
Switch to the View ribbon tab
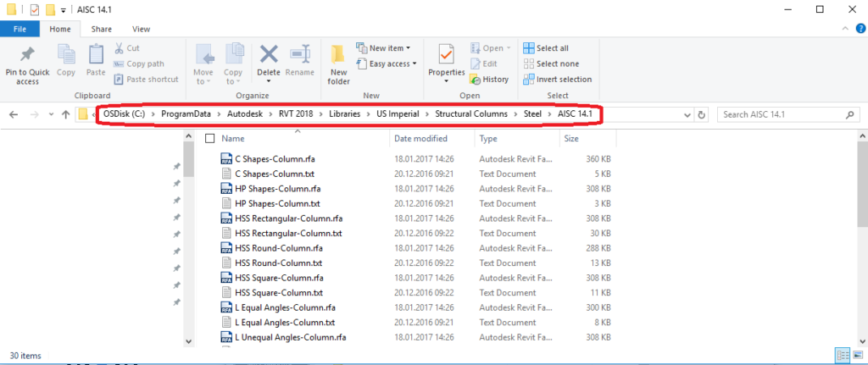coord(142,29)
